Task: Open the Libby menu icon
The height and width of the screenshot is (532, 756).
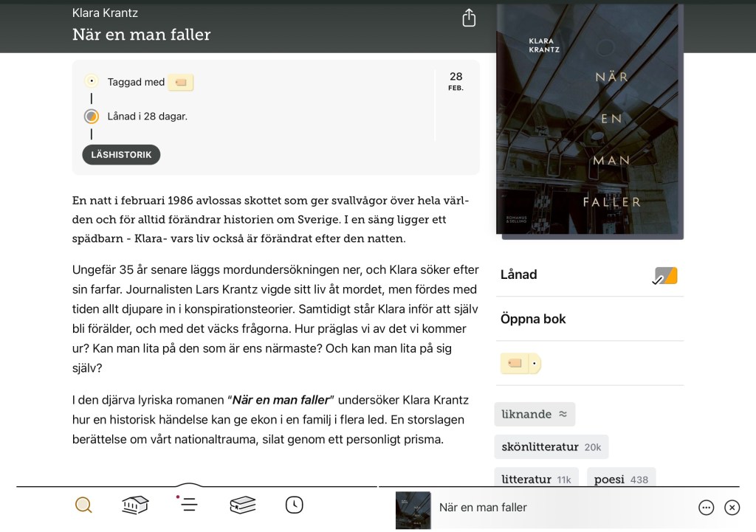Action: [189, 505]
